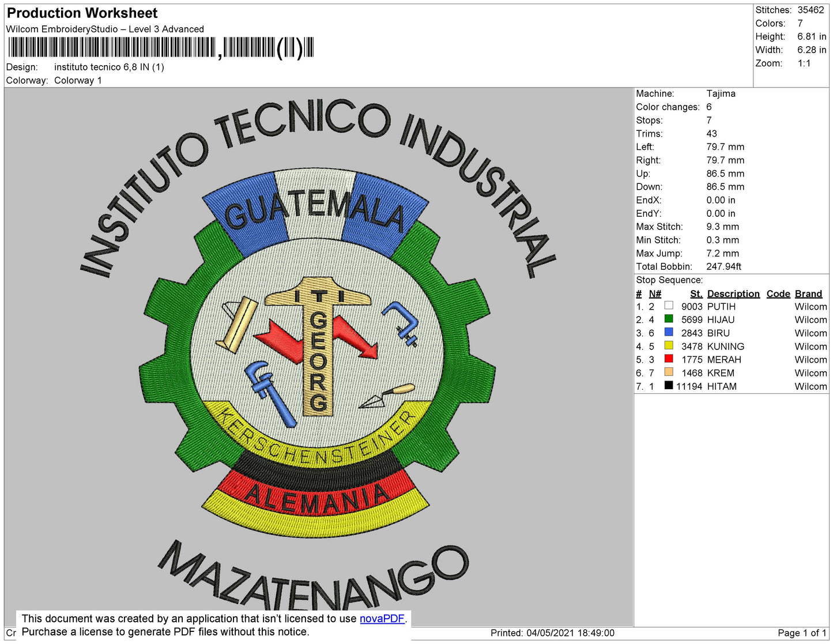The image size is (833, 644).
Task: Click the Colors value 7
Action: coord(800,24)
